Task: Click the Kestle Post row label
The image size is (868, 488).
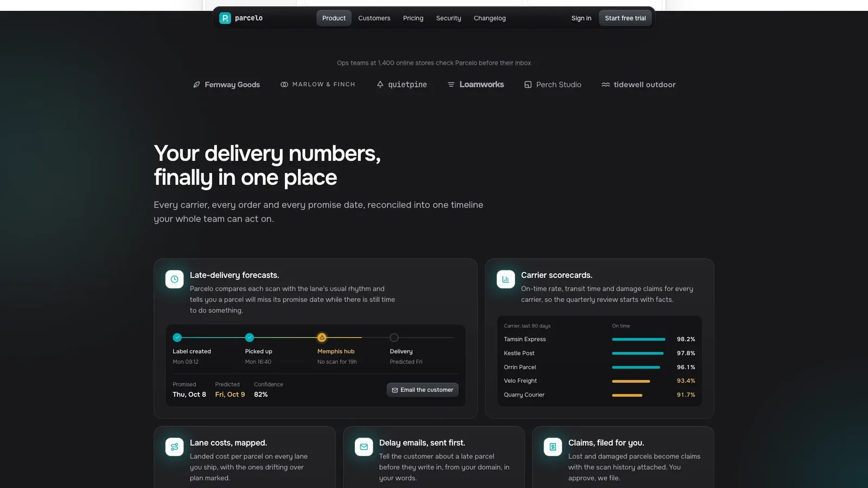Action: pyautogui.click(x=519, y=353)
